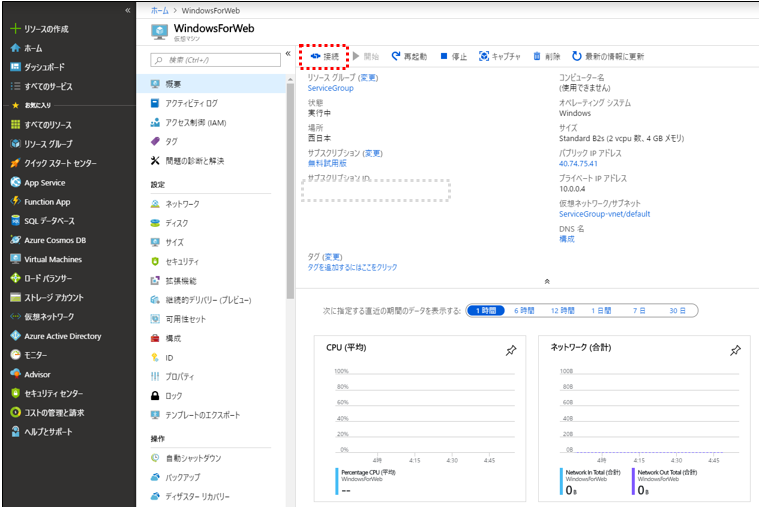Click the Azure Cosmos DB icon
The height and width of the screenshot is (507, 759).
click(15, 240)
